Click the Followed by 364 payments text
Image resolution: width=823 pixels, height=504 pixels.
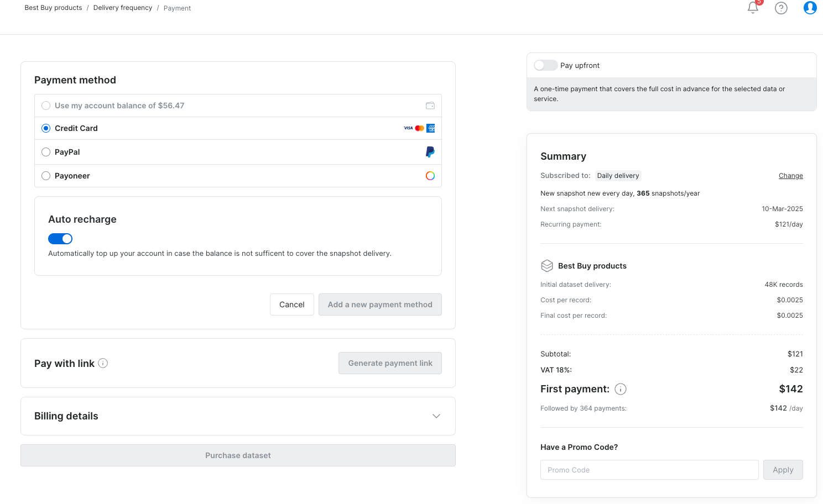(x=584, y=408)
